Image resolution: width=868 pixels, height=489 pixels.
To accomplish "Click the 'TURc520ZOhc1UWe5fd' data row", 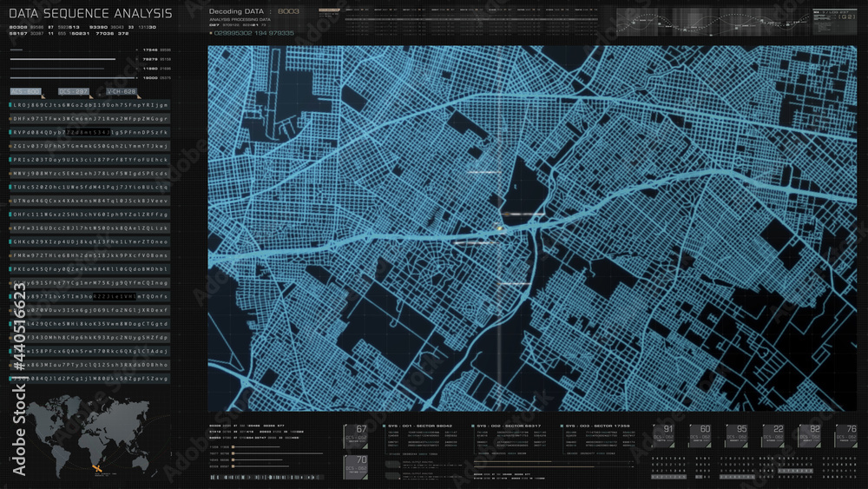I will tap(90, 188).
